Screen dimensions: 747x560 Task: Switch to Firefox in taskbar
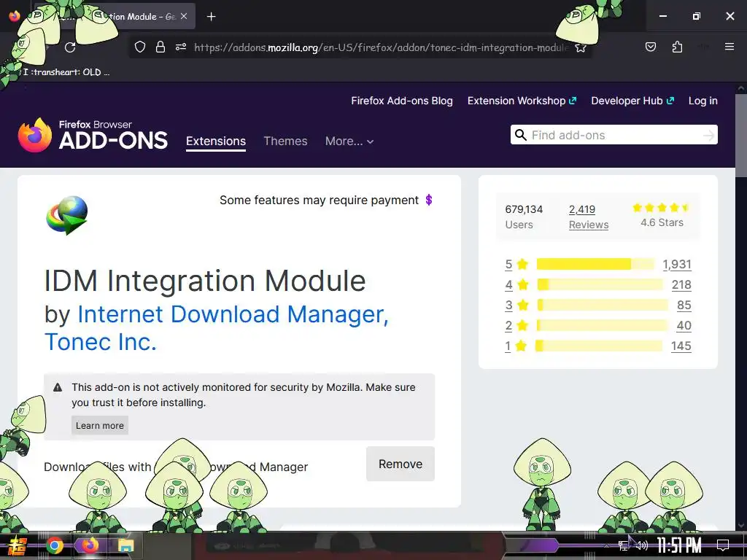tap(90, 545)
